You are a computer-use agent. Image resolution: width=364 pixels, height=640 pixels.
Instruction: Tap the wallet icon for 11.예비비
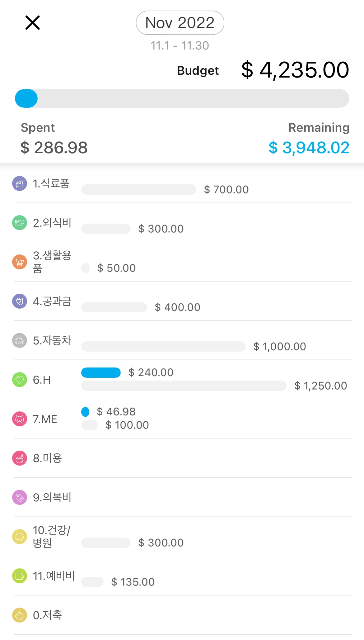click(20, 576)
